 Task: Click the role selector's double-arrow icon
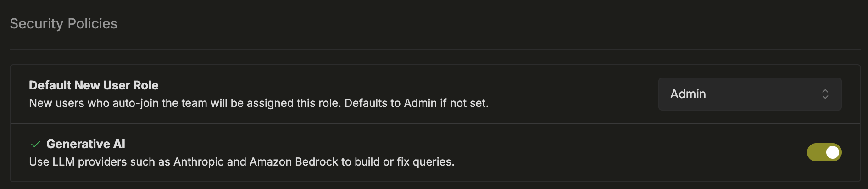point(825,94)
